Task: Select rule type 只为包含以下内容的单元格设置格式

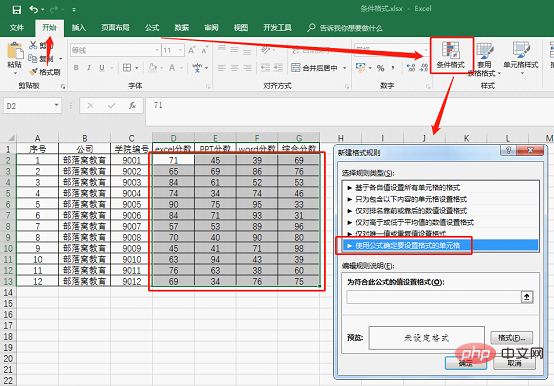Action: point(440,199)
